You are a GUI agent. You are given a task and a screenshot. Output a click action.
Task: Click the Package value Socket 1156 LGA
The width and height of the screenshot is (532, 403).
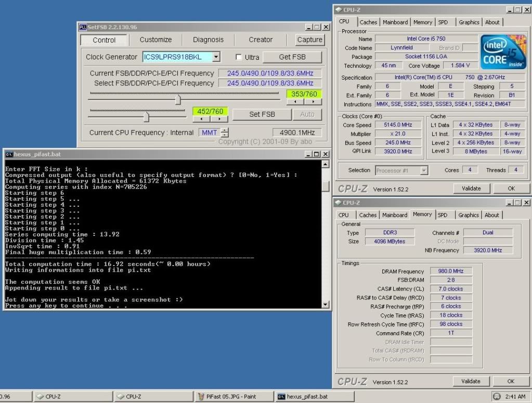[426, 56]
